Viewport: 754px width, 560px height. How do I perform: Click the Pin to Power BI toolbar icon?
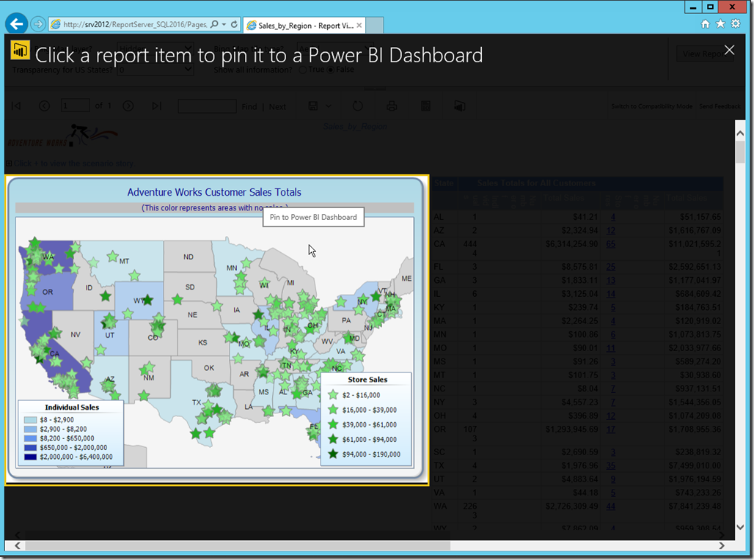[460, 106]
